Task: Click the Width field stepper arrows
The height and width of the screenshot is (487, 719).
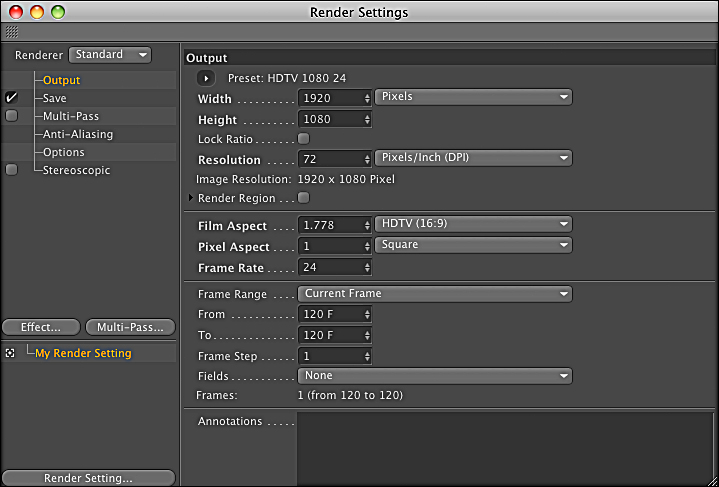Action: point(367,98)
